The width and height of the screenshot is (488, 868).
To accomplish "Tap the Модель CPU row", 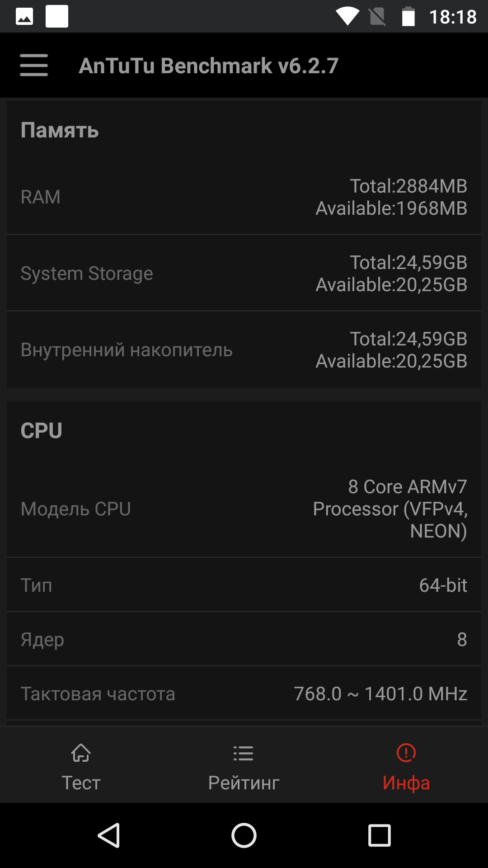I will (x=244, y=509).
